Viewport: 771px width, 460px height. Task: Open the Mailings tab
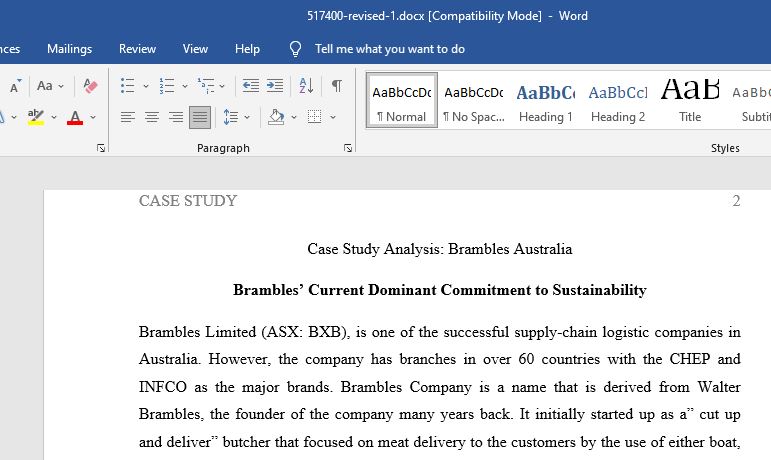tap(69, 49)
